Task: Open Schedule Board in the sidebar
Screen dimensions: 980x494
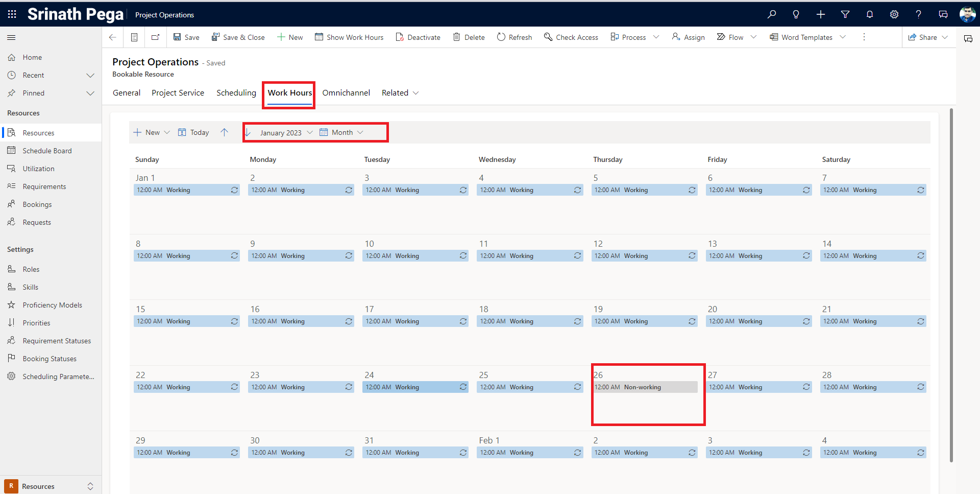Action: [x=47, y=151]
